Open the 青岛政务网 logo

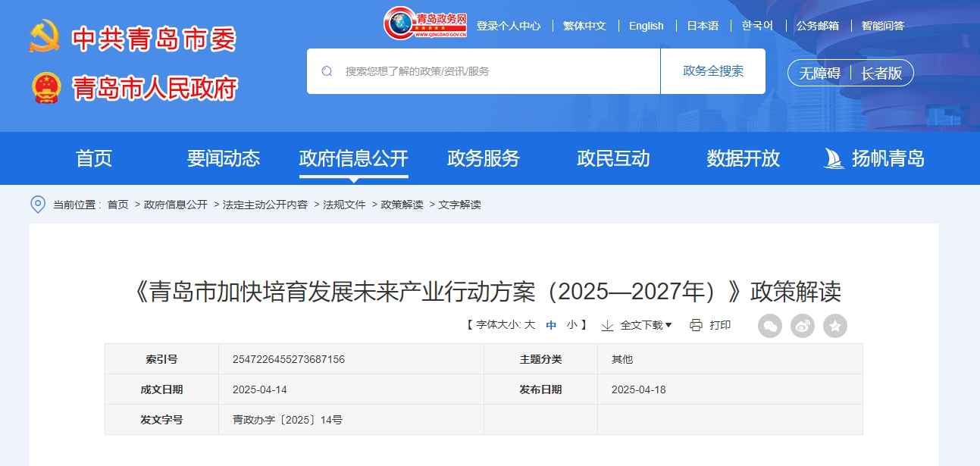pos(425,23)
